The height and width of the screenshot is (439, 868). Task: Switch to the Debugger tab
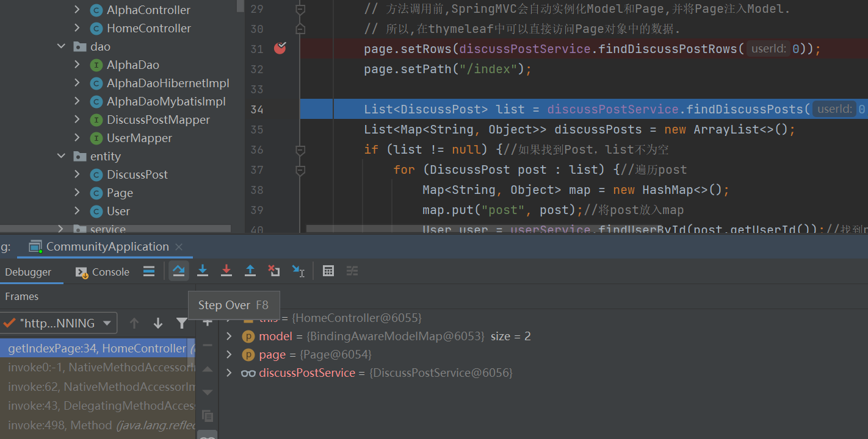[x=29, y=272]
